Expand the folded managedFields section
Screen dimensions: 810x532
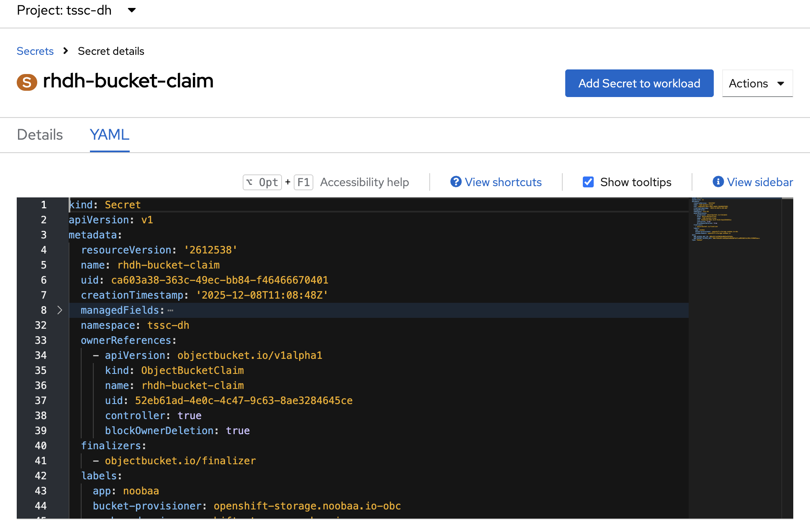[59, 310]
